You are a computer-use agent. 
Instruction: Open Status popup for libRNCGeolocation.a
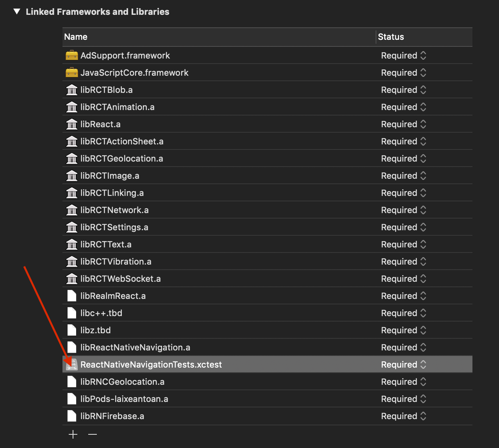point(404,382)
